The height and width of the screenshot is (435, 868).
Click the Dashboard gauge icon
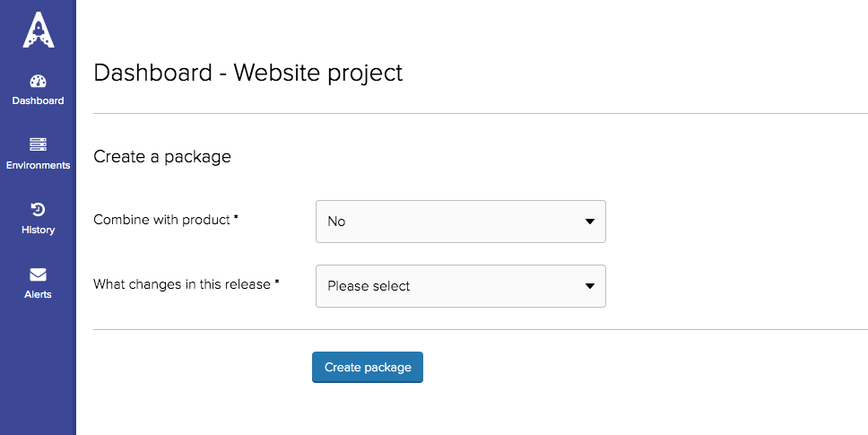[38, 82]
